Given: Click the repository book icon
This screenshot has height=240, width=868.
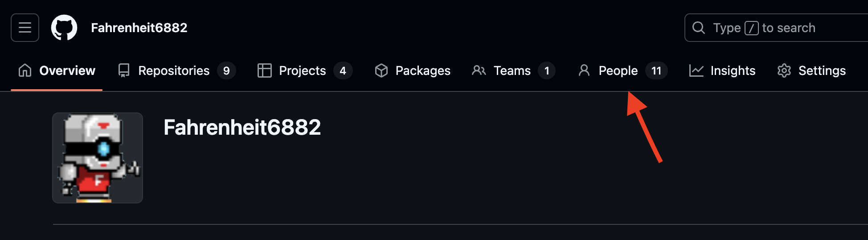Looking at the screenshot, I should 124,70.
